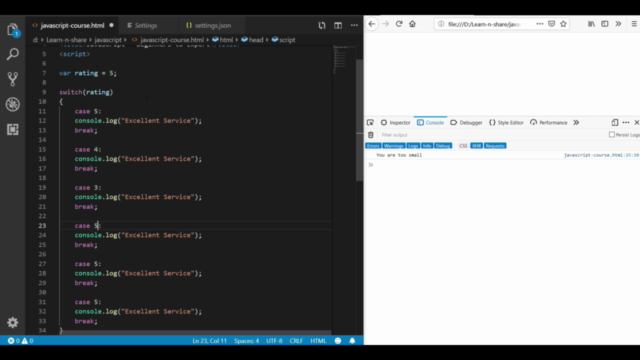
Task: Open the javascript folder breadcrumb
Action: [108, 40]
